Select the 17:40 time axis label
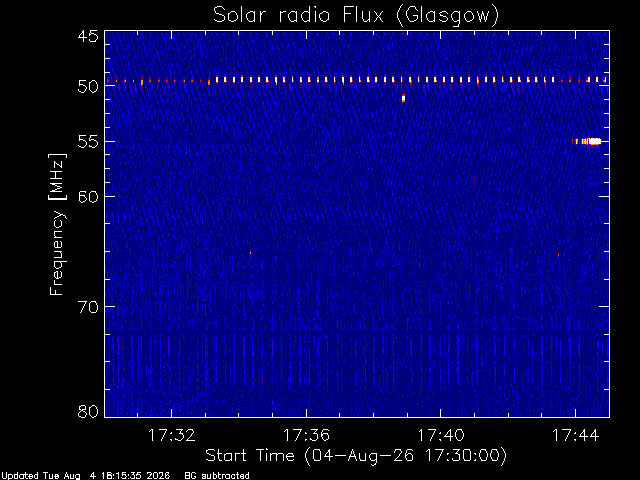Viewport: 640px width, 480px height. click(440, 435)
